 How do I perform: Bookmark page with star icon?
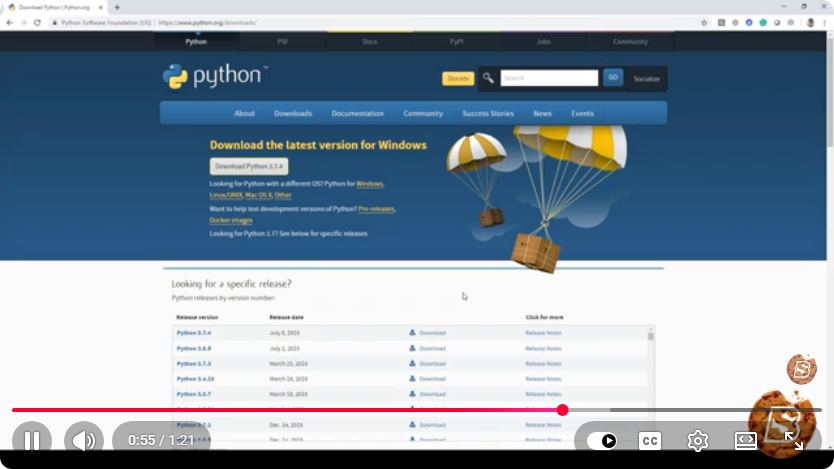[704, 22]
